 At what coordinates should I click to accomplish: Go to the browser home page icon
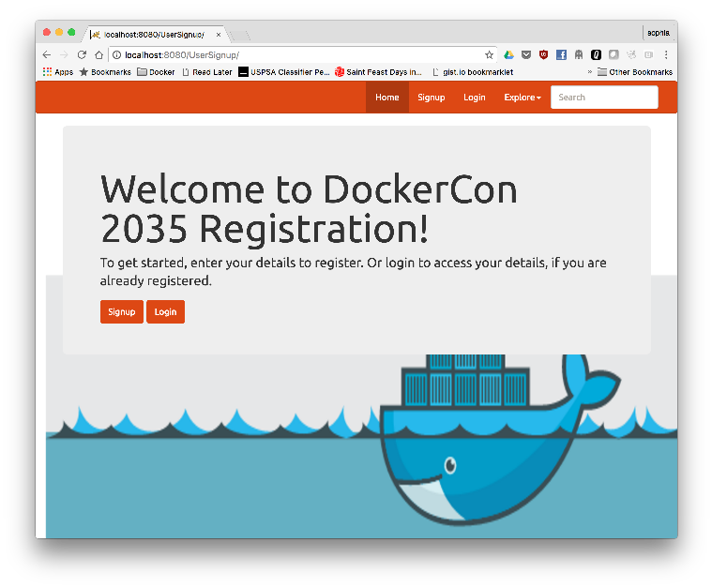point(98,55)
